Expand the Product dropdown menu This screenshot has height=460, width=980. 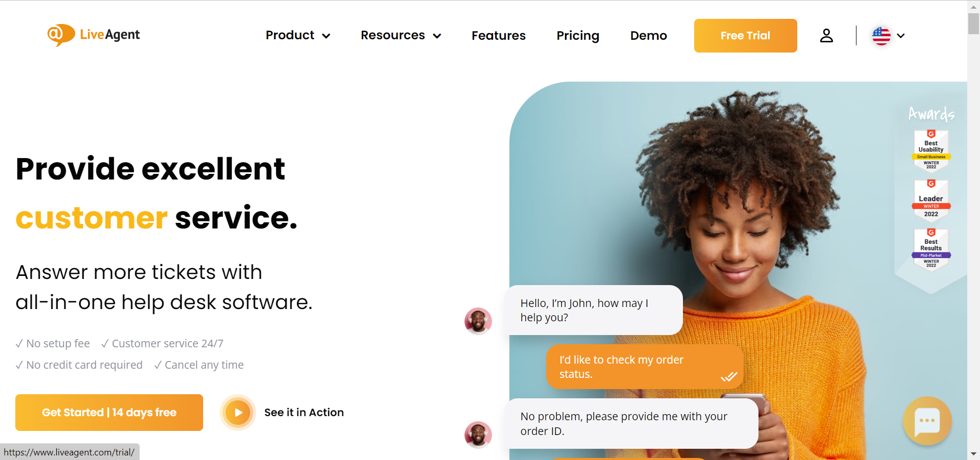point(298,36)
